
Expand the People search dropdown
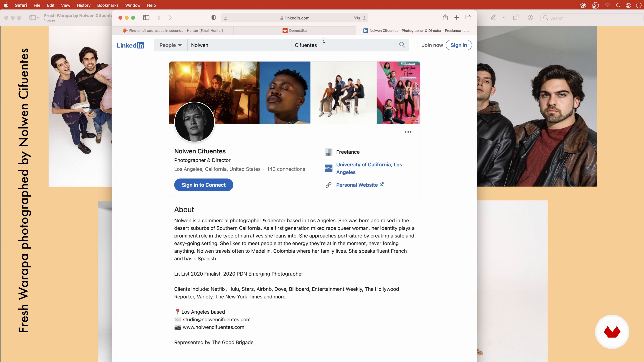(x=171, y=45)
